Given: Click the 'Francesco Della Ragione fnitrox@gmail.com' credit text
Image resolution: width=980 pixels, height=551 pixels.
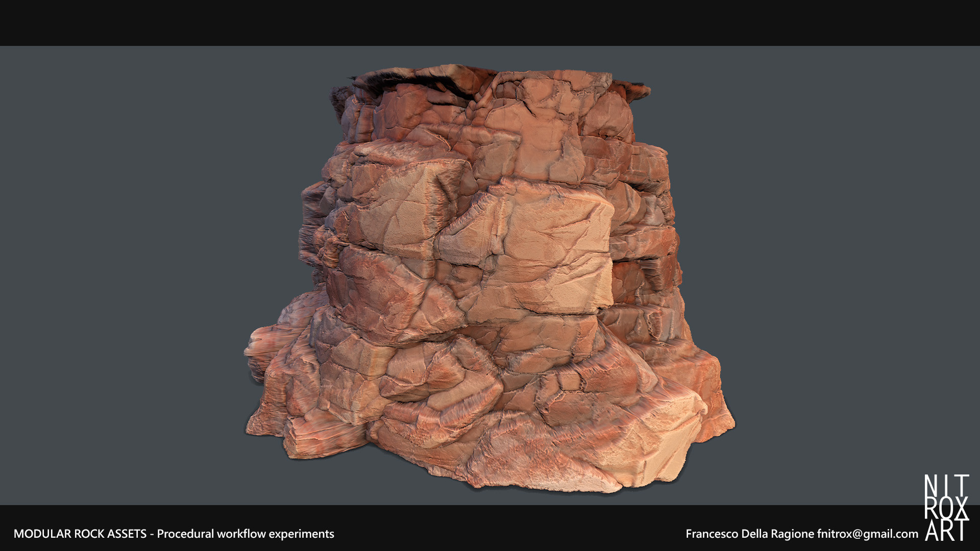Looking at the screenshot, I should pos(802,534).
